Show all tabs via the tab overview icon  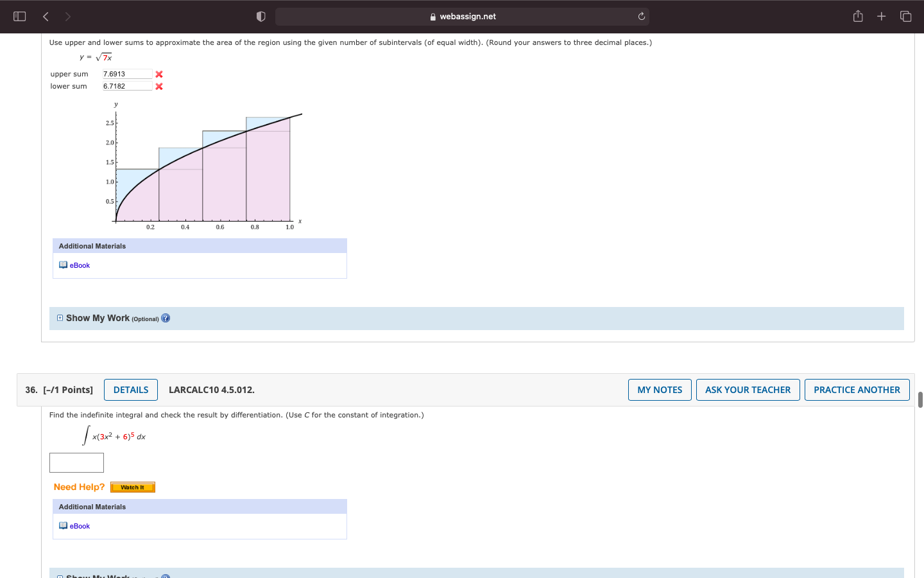click(x=905, y=16)
